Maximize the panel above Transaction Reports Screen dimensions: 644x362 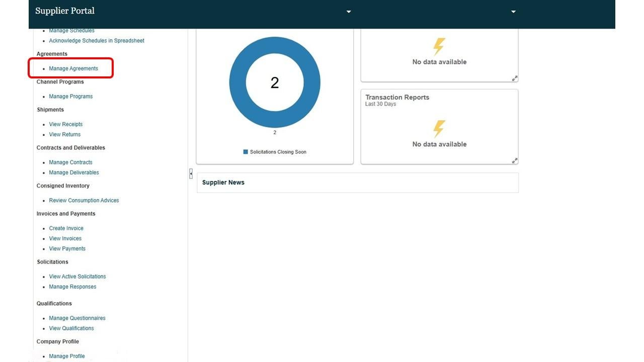point(515,78)
